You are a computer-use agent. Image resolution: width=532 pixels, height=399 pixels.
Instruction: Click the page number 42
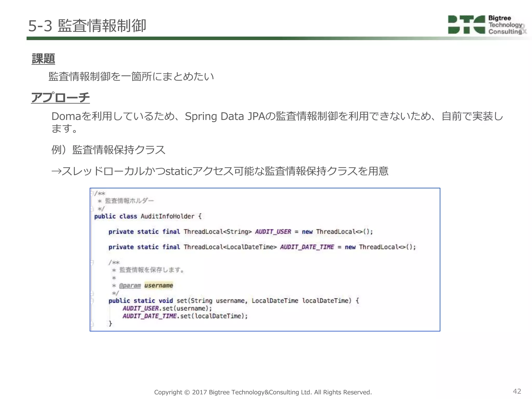[x=517, y=391]
